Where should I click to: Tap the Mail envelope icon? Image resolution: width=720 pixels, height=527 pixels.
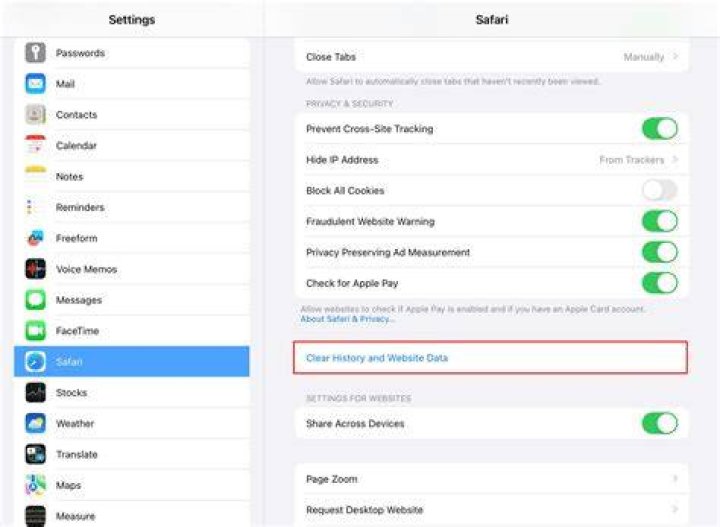[x=35, y=84]
